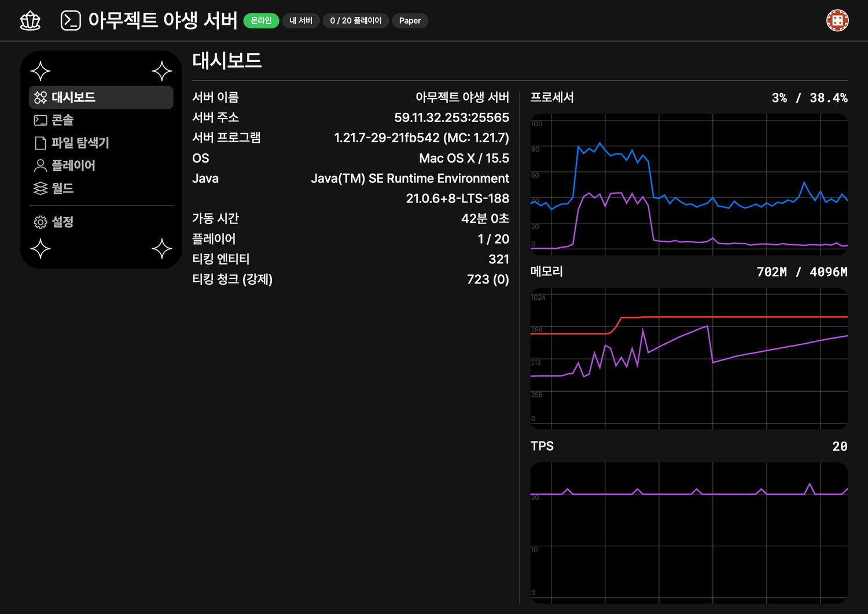Click the 프로세서 CPU usage graph
This screenshot has width=868, height=614.
(x=689, y=185)
